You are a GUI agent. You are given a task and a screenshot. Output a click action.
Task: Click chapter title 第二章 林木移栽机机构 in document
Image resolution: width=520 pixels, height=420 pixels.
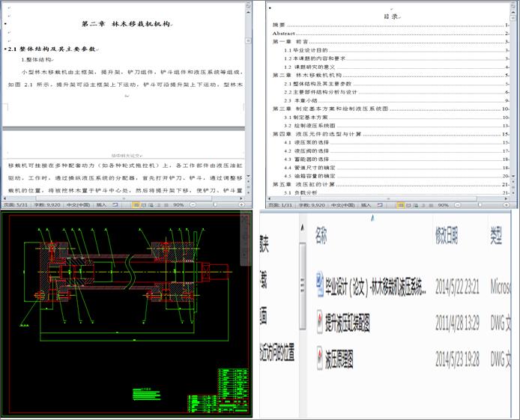(126, 24)
